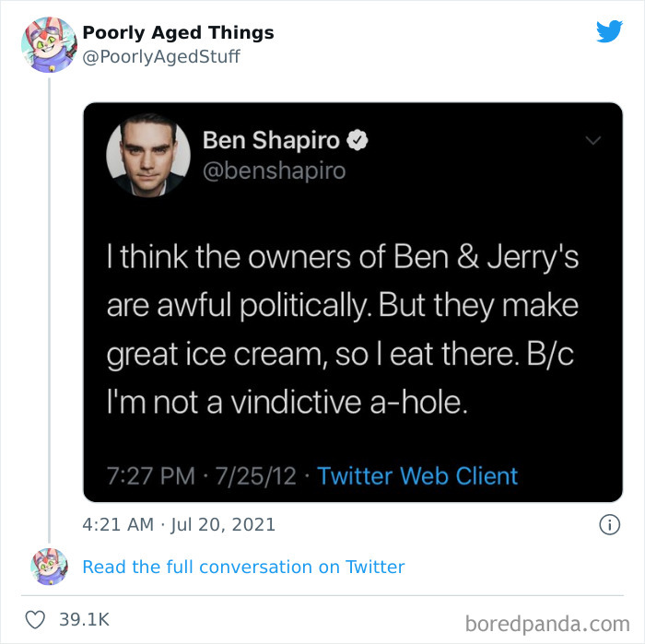Viewport: 645px width, 644px height.
Task: Select the 7:27 PM timestamp
Action: click(150, 475)
